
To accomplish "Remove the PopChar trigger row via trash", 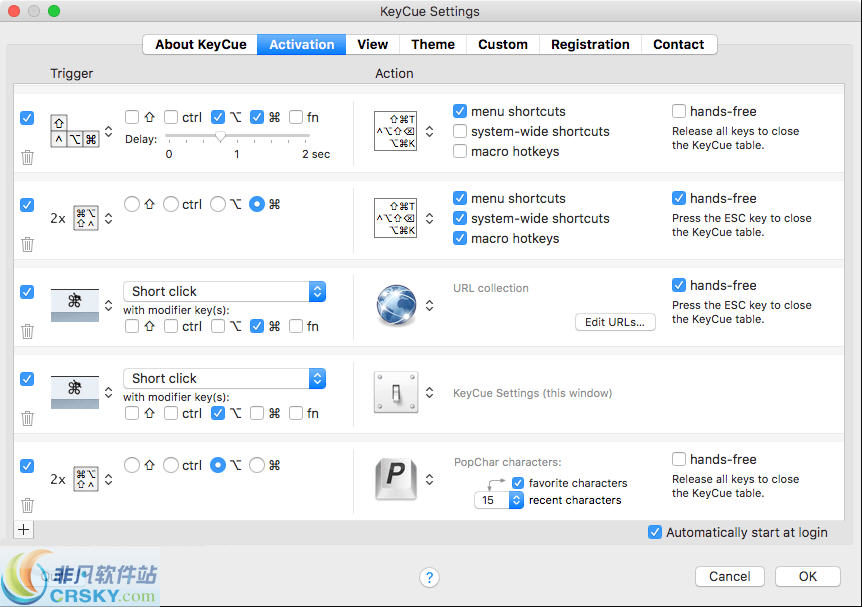I will click(27, 505).
